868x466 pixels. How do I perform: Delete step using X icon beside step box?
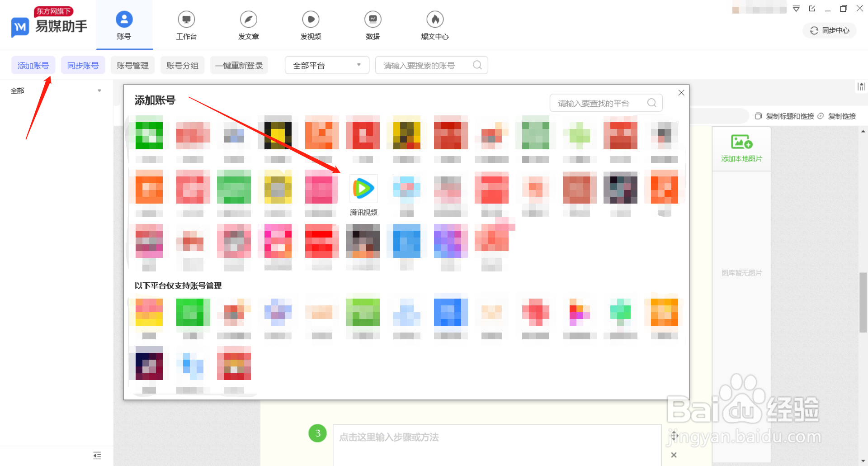click(x=674, y=455)
